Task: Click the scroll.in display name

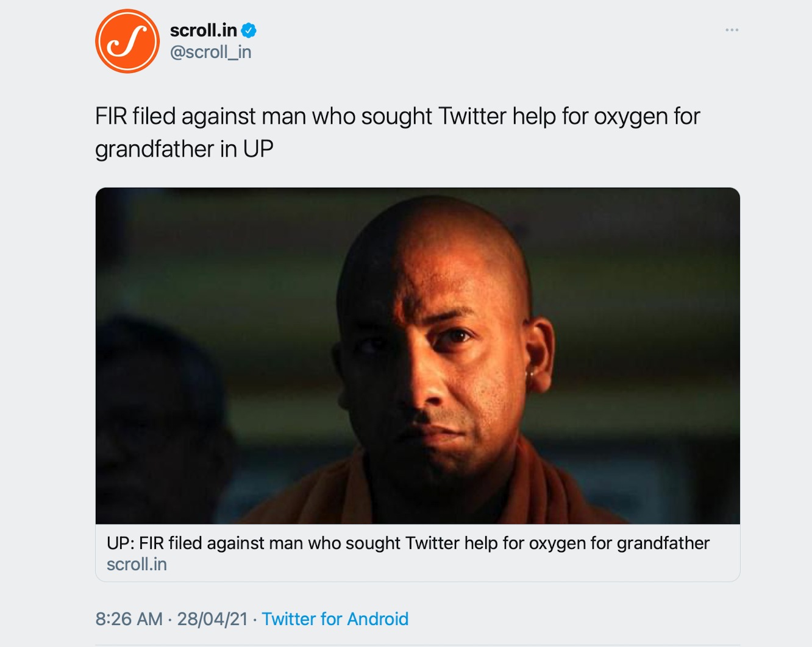Action: 203,30
